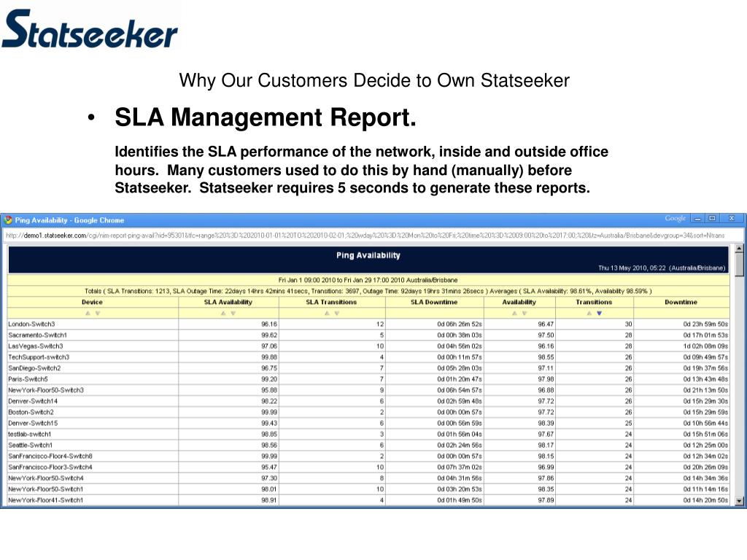Screen dimensions: 747x560
Task: Select the SanDiego-Switch2 device row
Action: [x=368, y=368]
